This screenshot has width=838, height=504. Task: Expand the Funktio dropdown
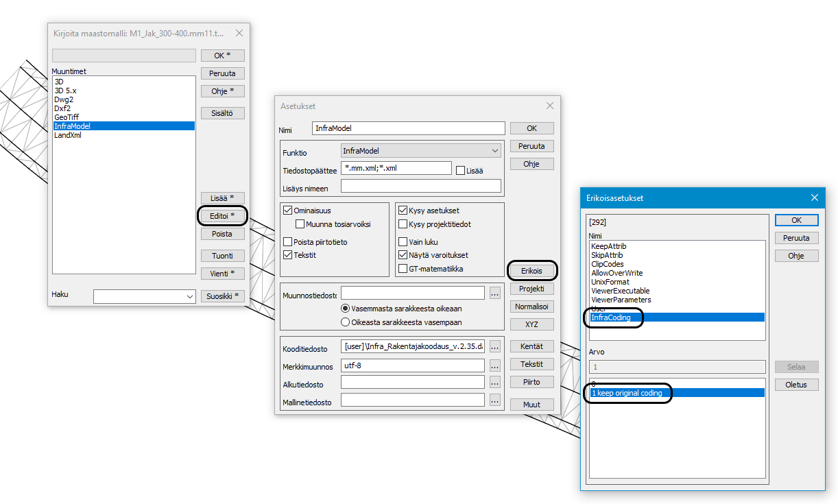point(495,151)
